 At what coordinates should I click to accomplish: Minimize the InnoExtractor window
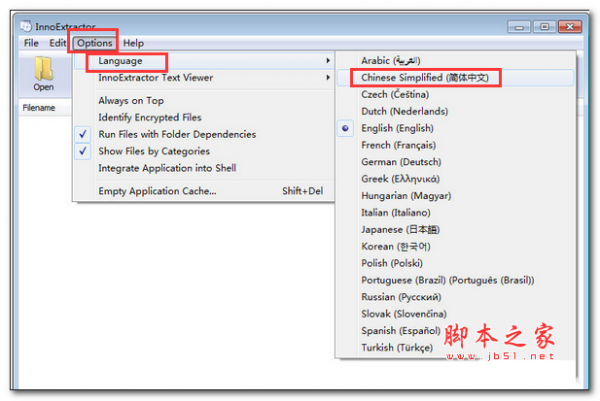click(x=518, y=27)
